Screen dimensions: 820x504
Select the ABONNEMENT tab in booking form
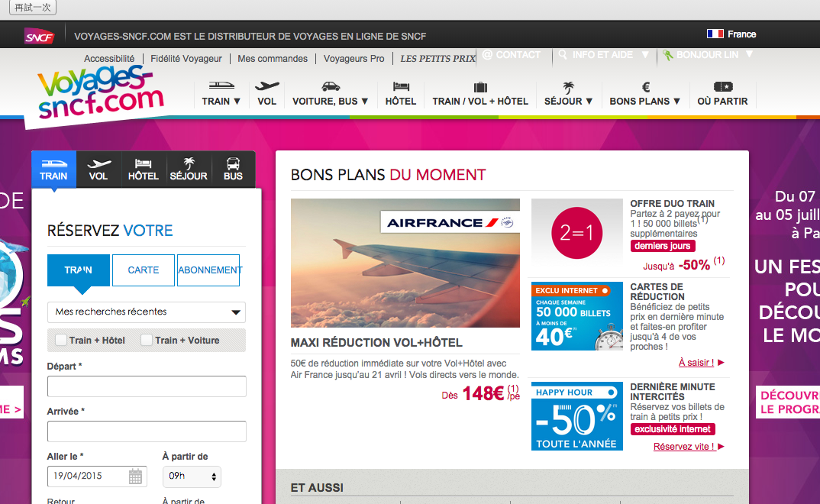point(208,270)
